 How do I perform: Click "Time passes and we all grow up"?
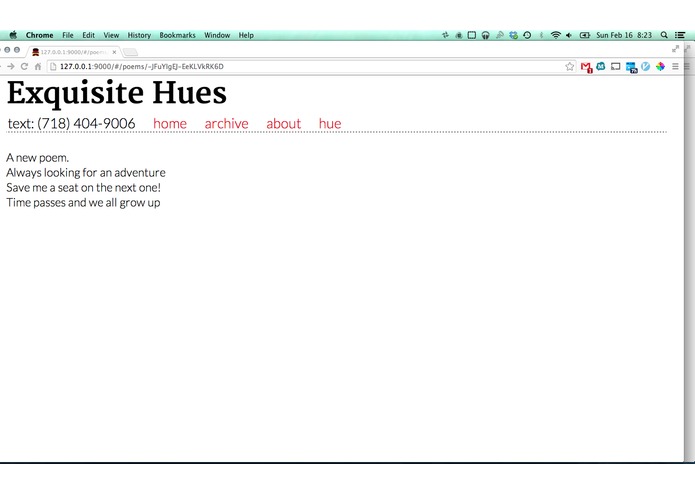[x=83, y=203]
